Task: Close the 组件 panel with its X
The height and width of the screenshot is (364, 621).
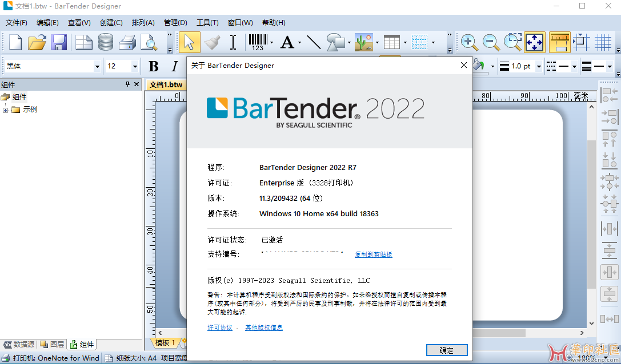Action: coord(137,84)
